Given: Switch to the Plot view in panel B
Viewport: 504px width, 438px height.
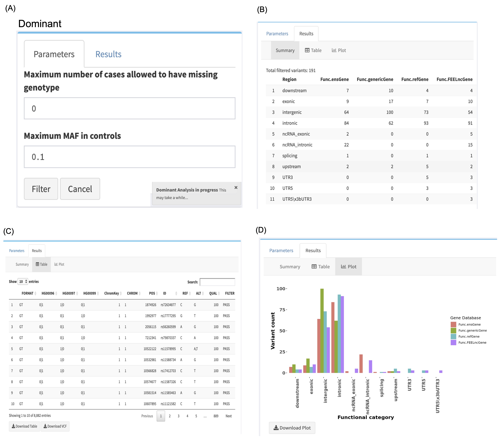Looking at the screenshot, I should [x=339, y=50].
